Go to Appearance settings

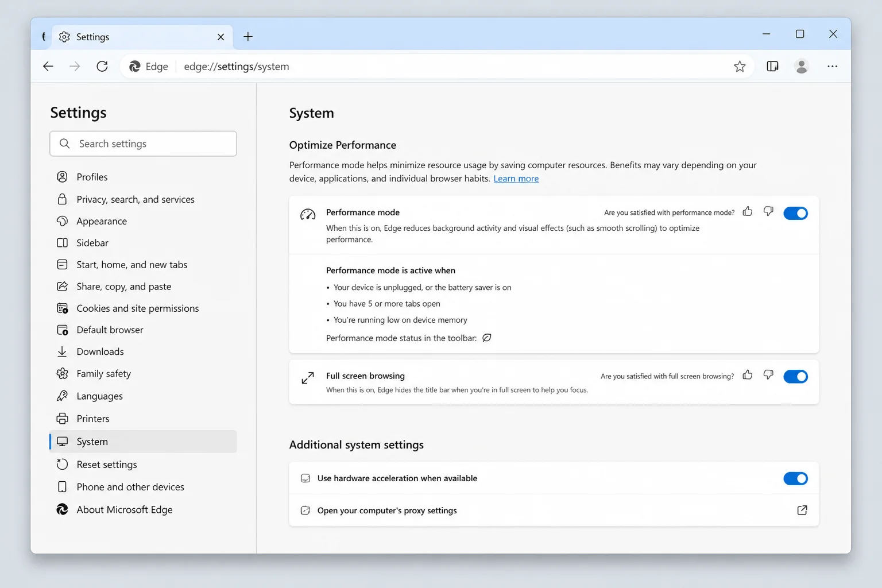click(143, 221)
